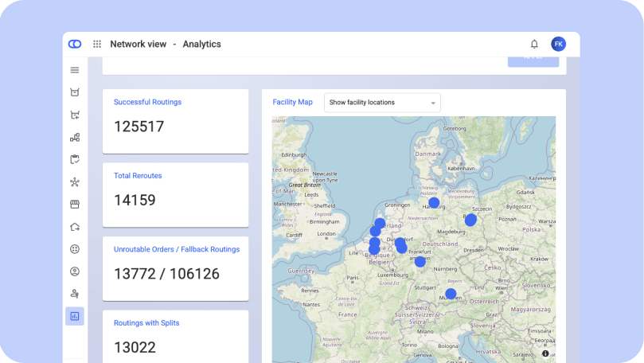
Task: Click the London label on the map
Action: pyautogui.click(x=326, y=234)
